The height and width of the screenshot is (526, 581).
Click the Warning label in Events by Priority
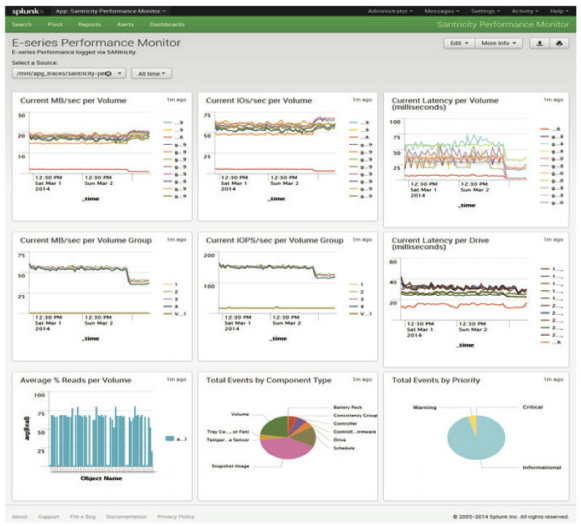pyautogui.click(x=424, y=407)
